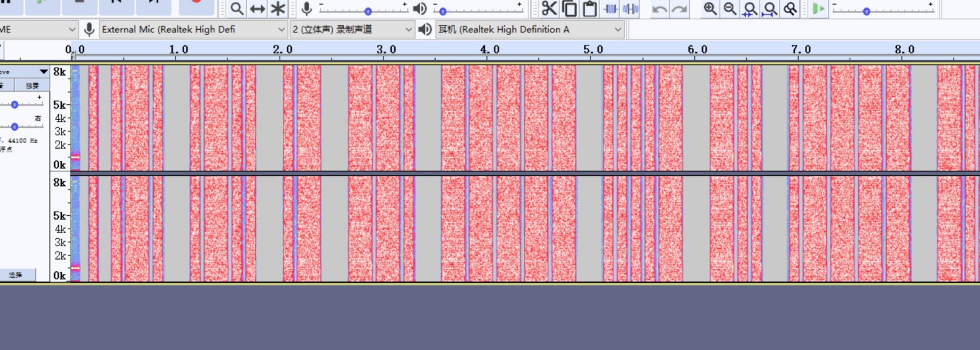Click the Copy icon
The height and width of the screenshot is (350, 980).
570,9
